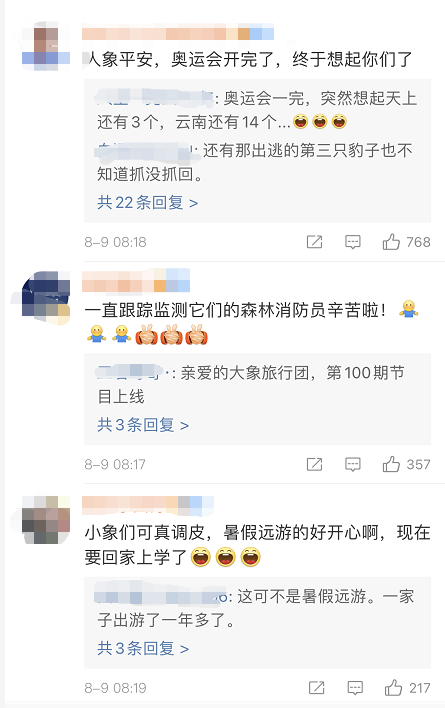Like the comment with 357 likes
445x708 pixels.
click(x=391, y=464)
